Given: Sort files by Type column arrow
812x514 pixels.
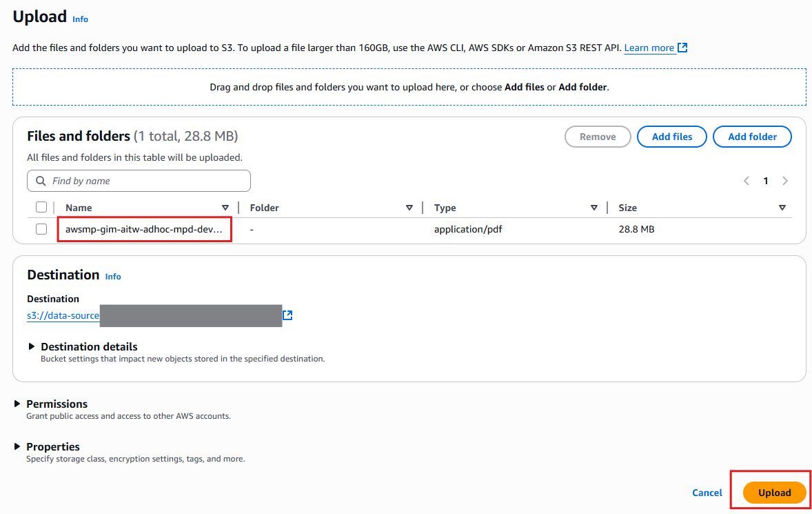Looking at the screenshot, I should point(593,208).
